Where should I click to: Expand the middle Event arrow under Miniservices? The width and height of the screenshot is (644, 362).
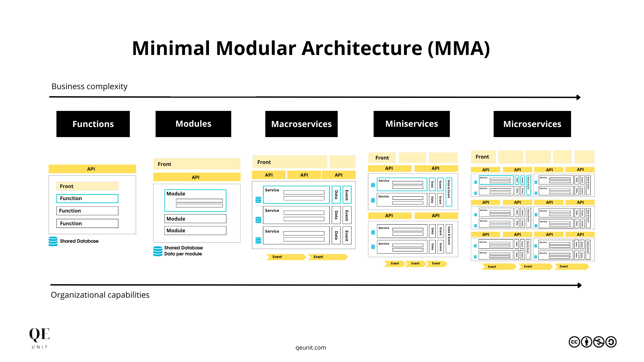point(415,264)
